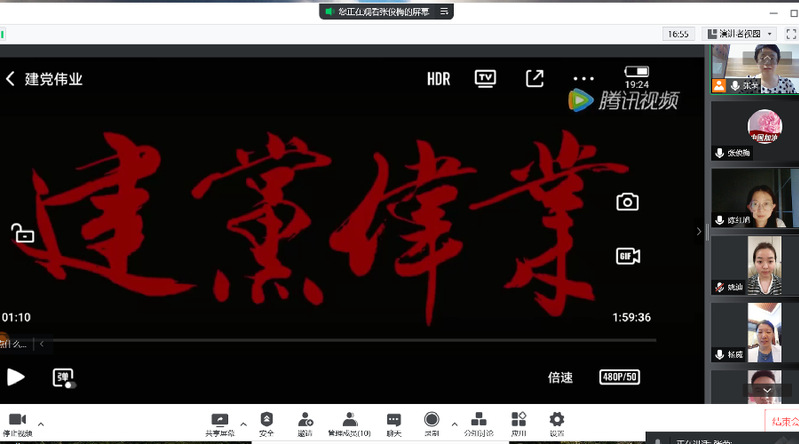Image resolution: width=799 pixels, height=444 pixels.
Task: Click the total duration 1:59:36
Action: 631,318
